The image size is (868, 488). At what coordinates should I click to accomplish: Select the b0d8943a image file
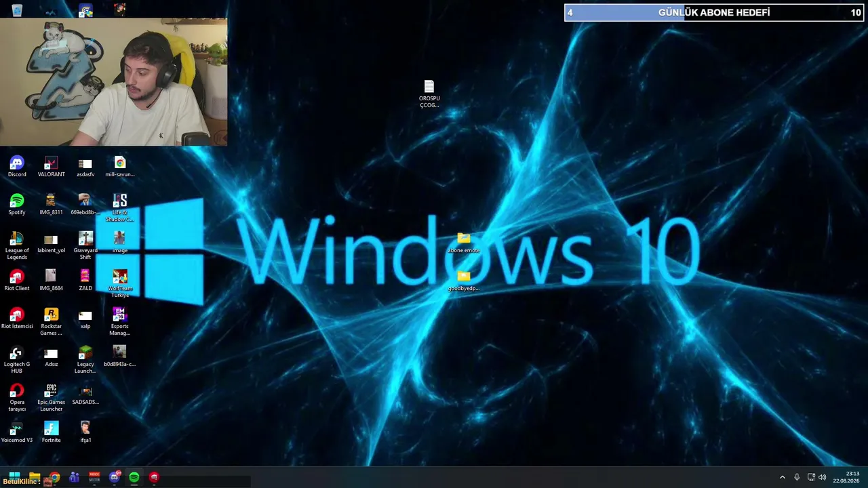[x=120, y=357]
